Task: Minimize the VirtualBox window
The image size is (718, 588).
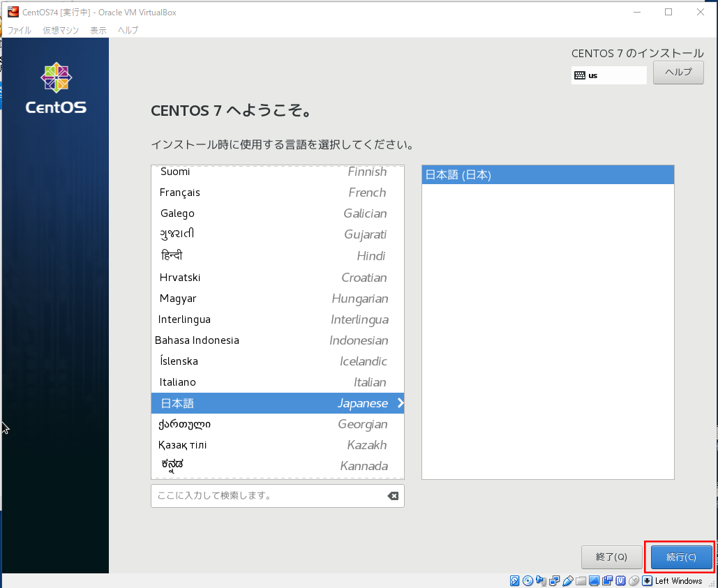Action: pos(636,13)
